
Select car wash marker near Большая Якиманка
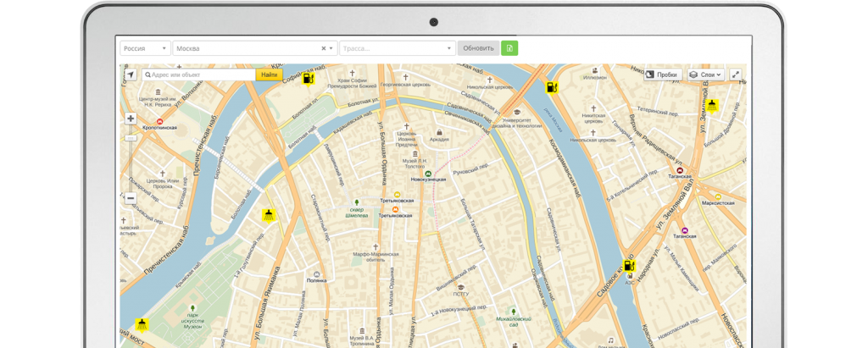(269, 213)
